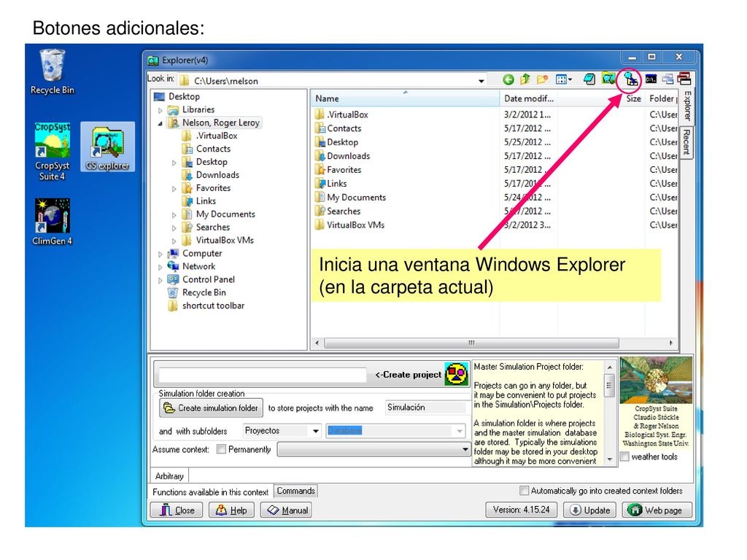Select CS explorer desktop shortcut
Image resolution: width=747 pixels, height=560 pixels.
[108, 147]
